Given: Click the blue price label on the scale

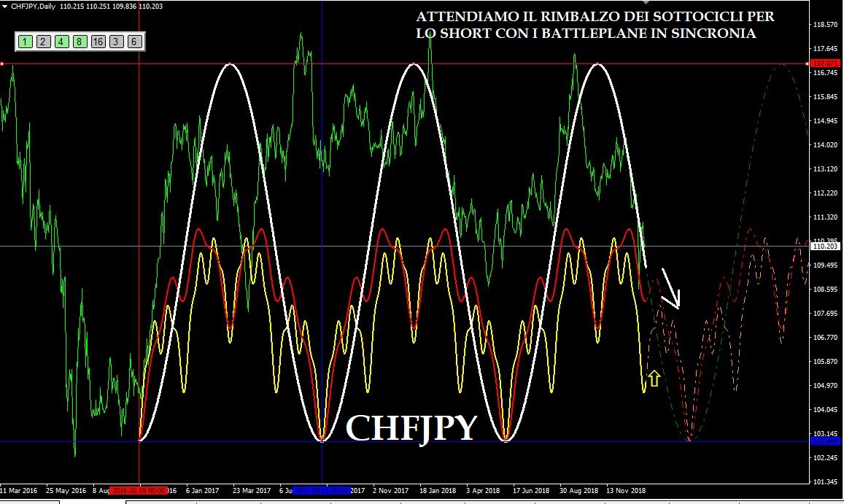Looking at the screenshot, I should coord(826,441).
